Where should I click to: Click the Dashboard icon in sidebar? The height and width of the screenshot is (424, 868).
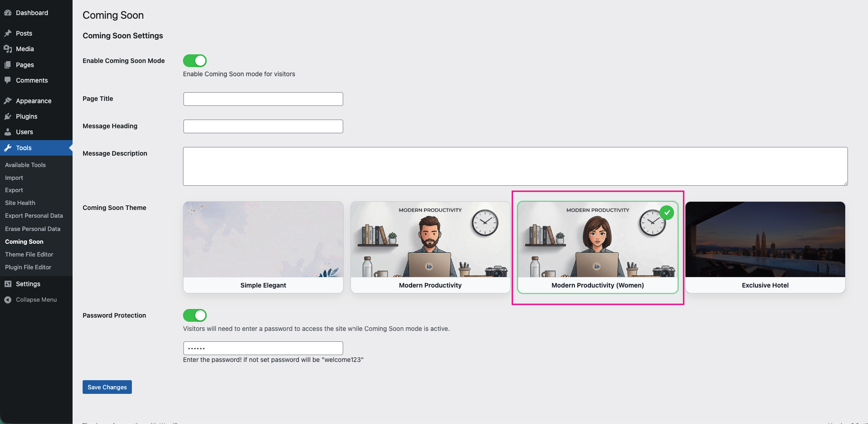point(8,13)
